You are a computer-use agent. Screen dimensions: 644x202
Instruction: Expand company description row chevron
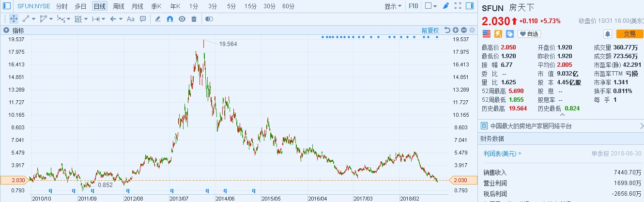click(x=642, y=126)
